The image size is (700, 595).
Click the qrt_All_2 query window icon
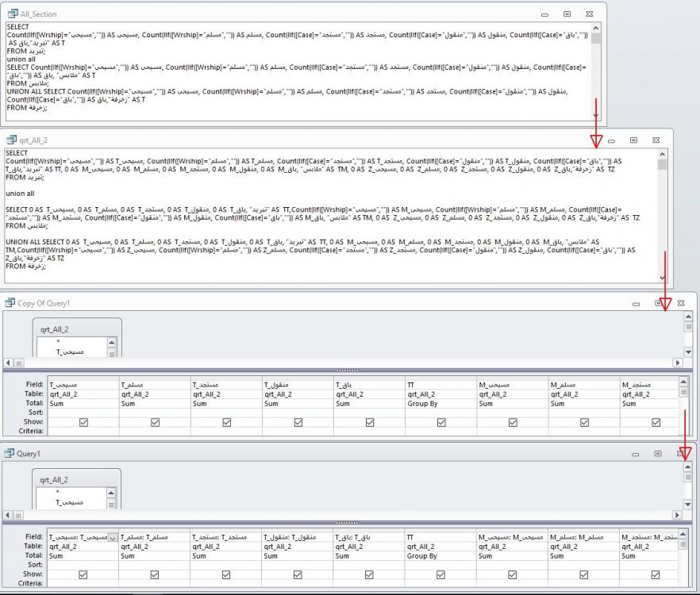click(x=12, y=140)
